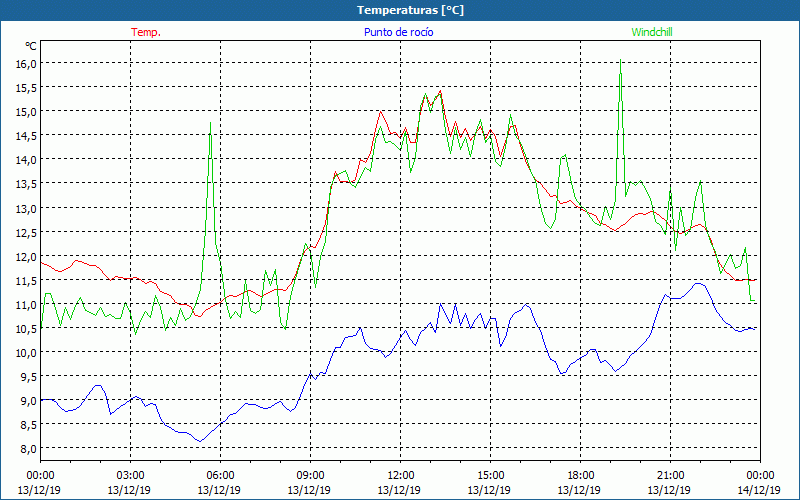Click the 14,0 y-axis value
The width and height of the screenshot is (800, 500).
click(x=28, y=160)
